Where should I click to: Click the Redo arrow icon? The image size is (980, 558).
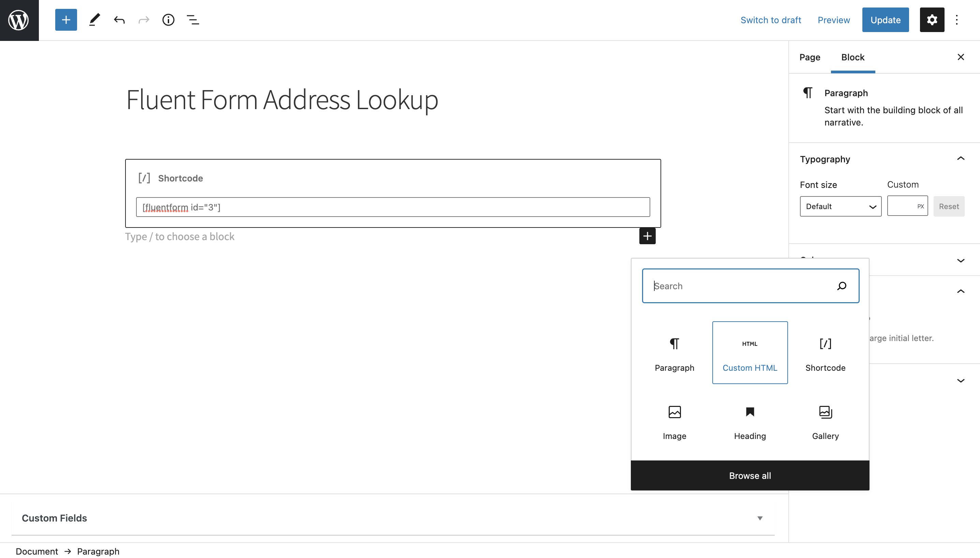pos(143,19)
